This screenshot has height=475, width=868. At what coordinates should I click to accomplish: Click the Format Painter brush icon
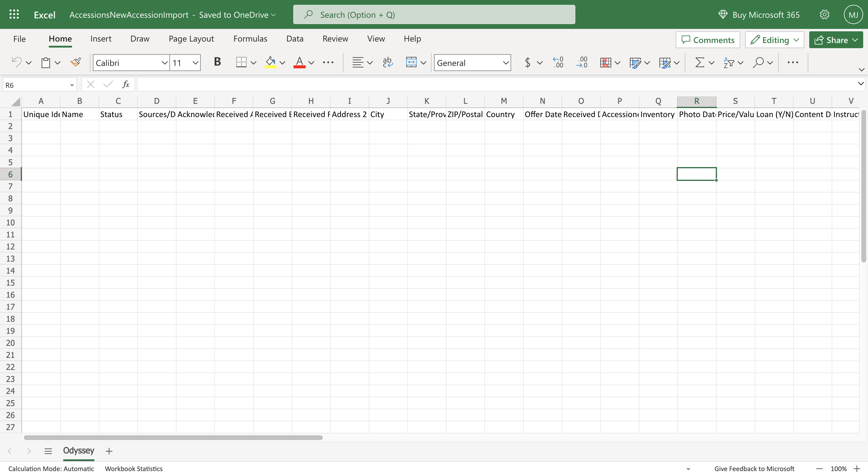click(75, 62)
